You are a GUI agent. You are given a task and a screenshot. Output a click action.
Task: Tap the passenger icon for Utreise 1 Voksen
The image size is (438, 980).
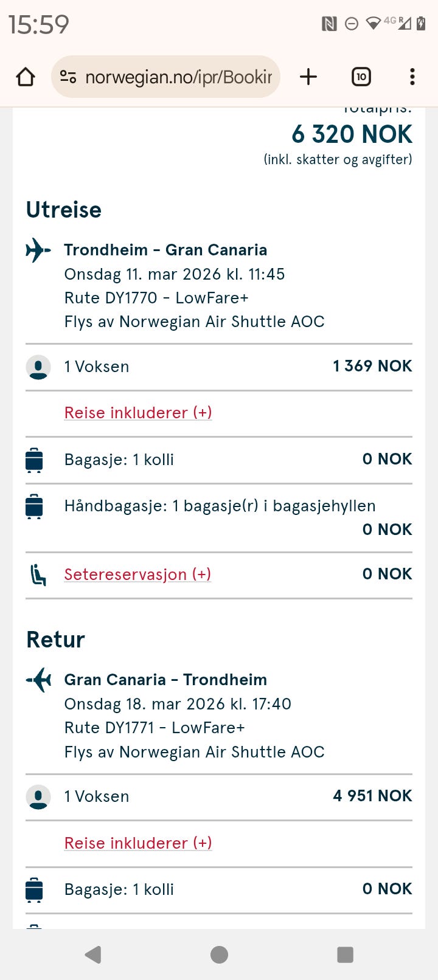pyautogui.click(x=38, y=367)
